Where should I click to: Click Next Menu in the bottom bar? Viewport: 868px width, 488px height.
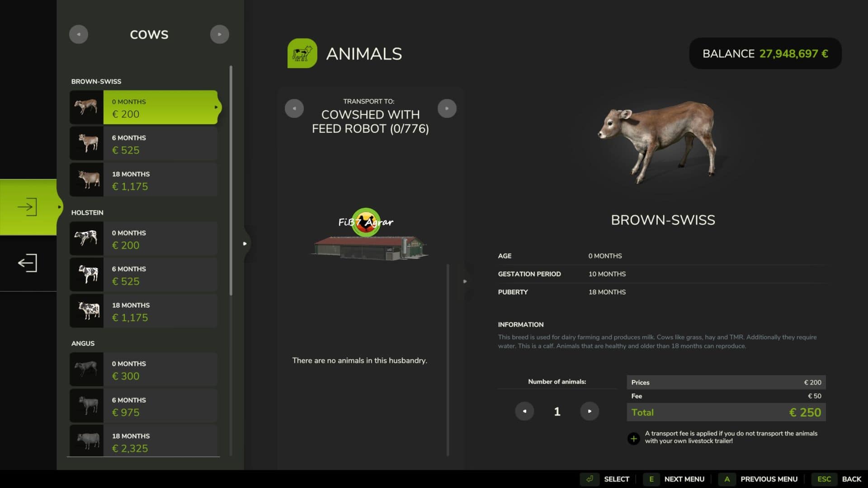684,479
